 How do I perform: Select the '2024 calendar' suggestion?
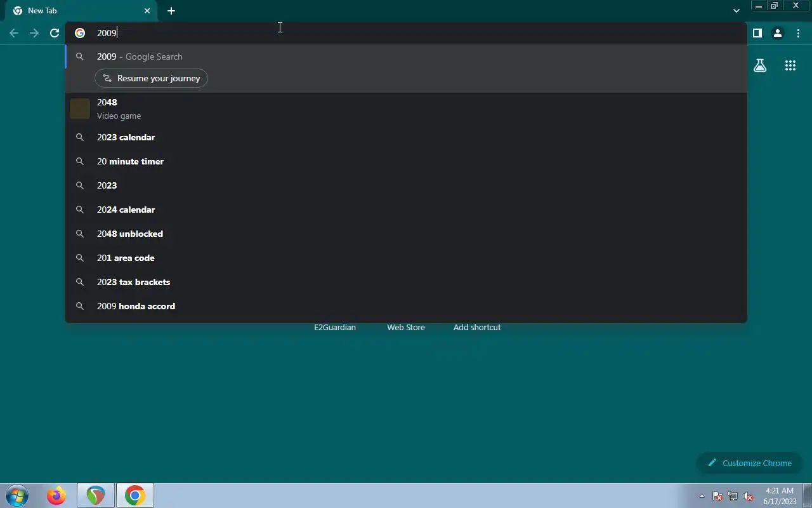click(406, 210)
